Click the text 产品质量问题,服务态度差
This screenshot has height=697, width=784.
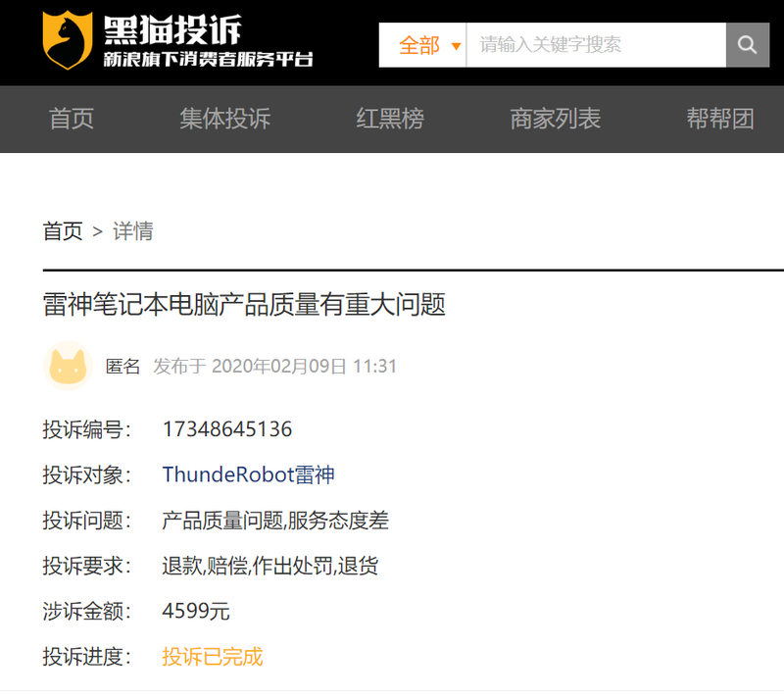(275, 520)
